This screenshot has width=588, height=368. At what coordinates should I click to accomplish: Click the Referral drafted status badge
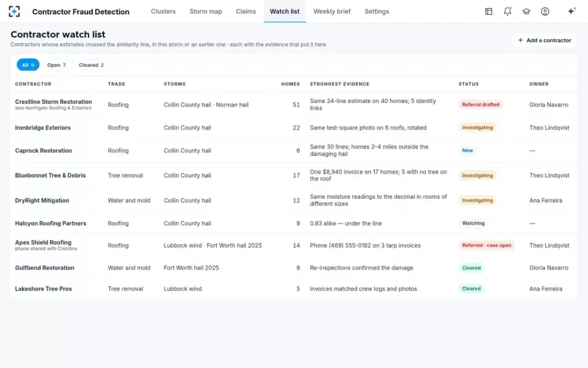pyautogui.click(x=481, y=105)
